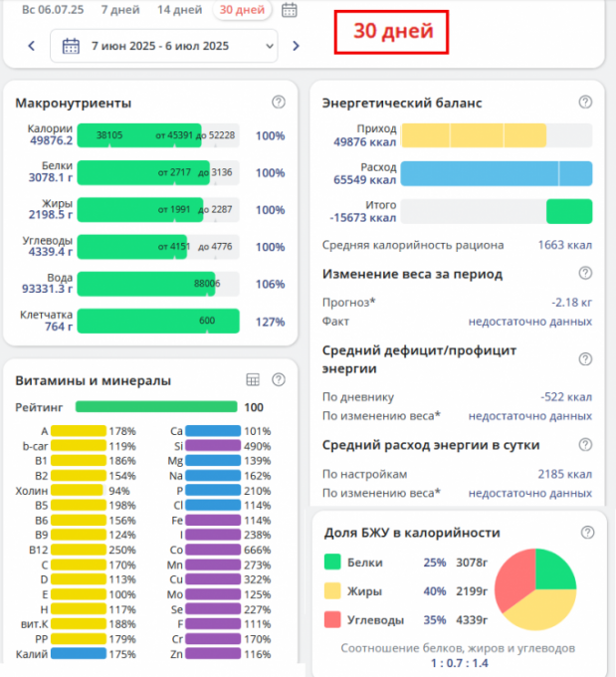Go to next period with right arrow
The image size is (616, 677).
(296, 46)
